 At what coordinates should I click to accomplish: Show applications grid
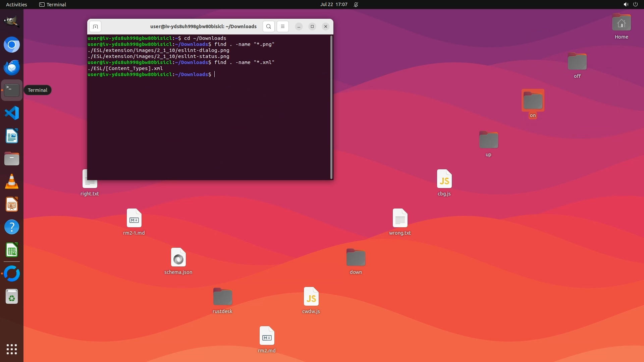click(x=12, y=349)
